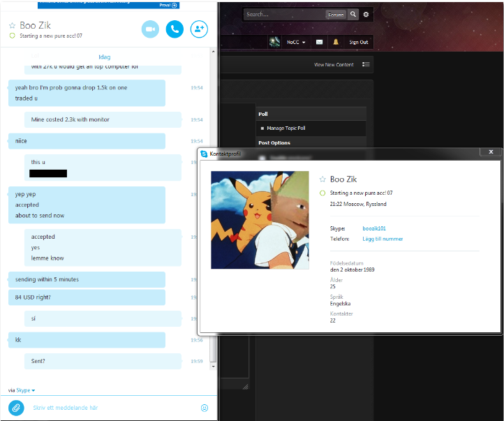Screen dimensions: 504x421
Task: Click the '84 USD right?' message
Action: 87,297
